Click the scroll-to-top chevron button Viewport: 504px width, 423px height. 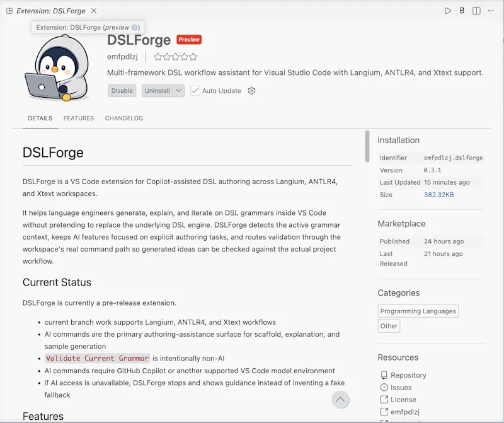tap(340, 400)
